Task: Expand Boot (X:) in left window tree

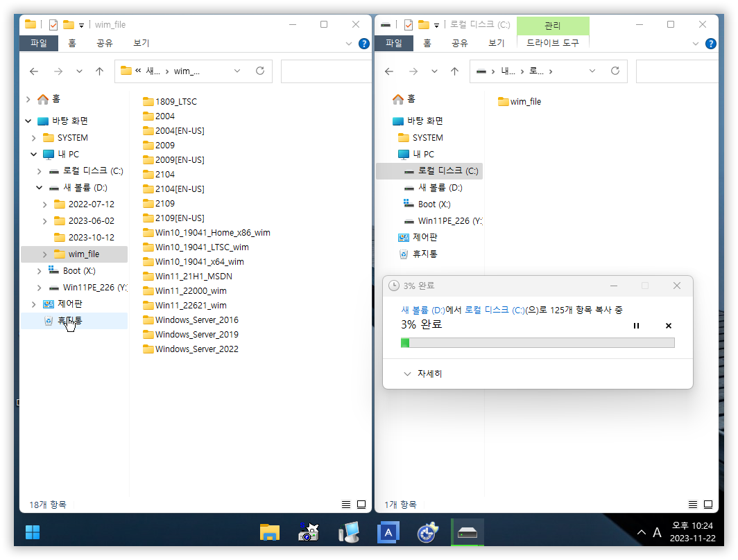Action: [x=39, y=271]
